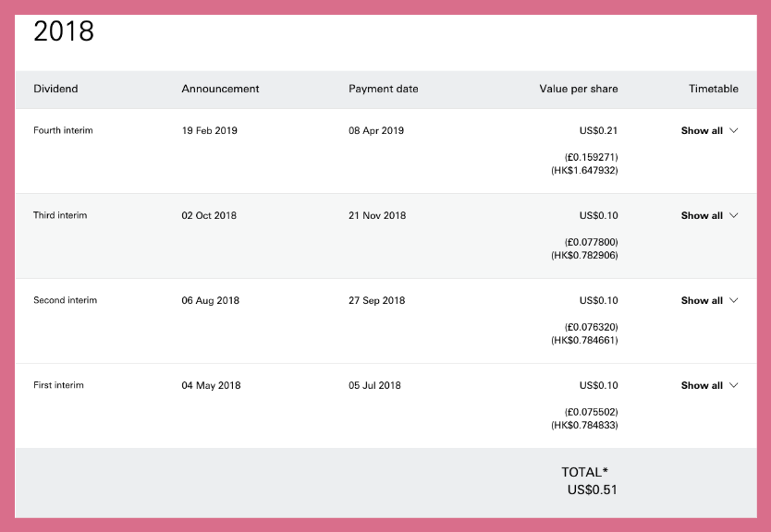Click the down chevron beside Third interim's Show all
Viewport: 771px width, 532px height.
point(734,215)
